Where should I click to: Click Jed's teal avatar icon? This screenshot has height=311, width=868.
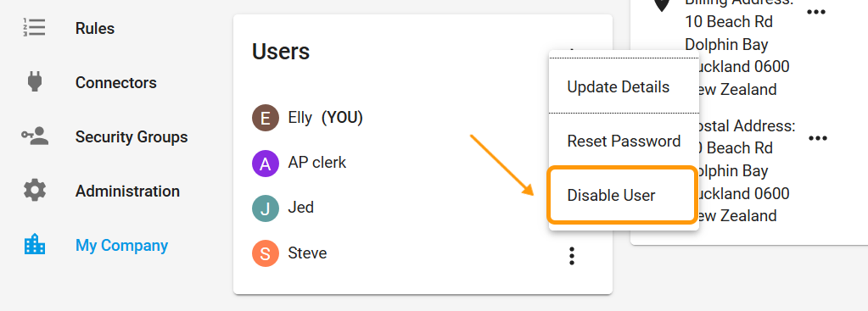coord(266,208)
